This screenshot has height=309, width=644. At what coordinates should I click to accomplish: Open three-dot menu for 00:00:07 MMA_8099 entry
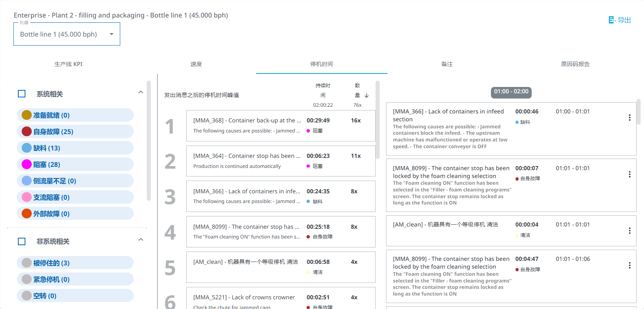coord(629,174)
